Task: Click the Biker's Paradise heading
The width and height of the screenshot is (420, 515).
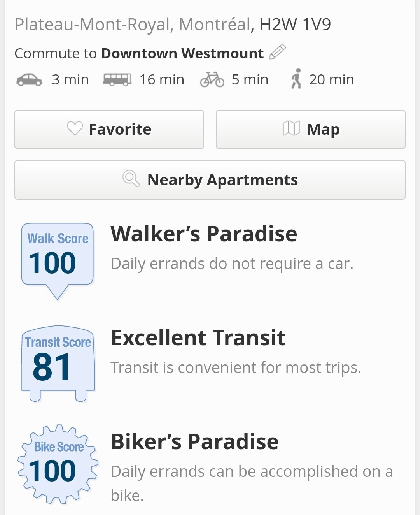Action: [x=194, y=442]
